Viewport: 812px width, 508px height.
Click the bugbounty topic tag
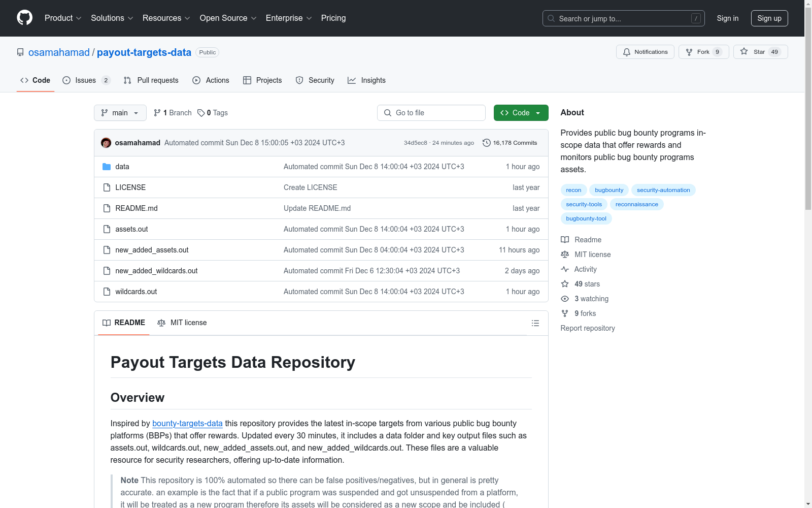pos(609,190)
